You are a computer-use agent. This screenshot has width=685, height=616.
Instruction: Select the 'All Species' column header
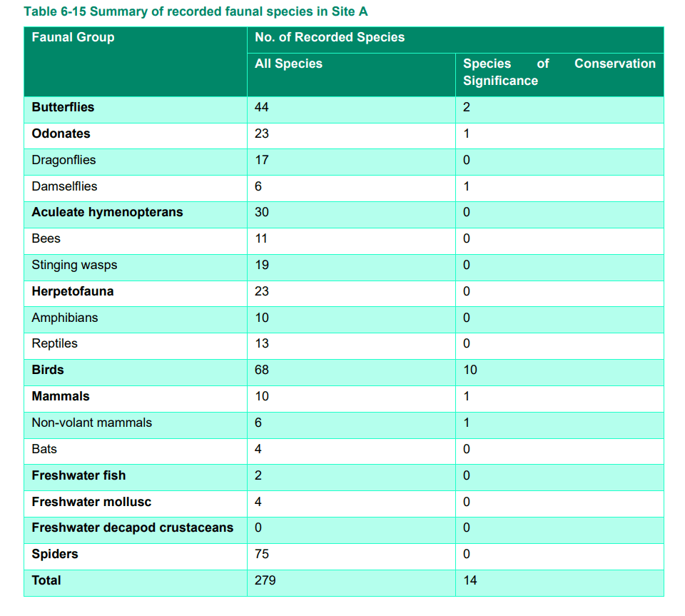point(288,64)
